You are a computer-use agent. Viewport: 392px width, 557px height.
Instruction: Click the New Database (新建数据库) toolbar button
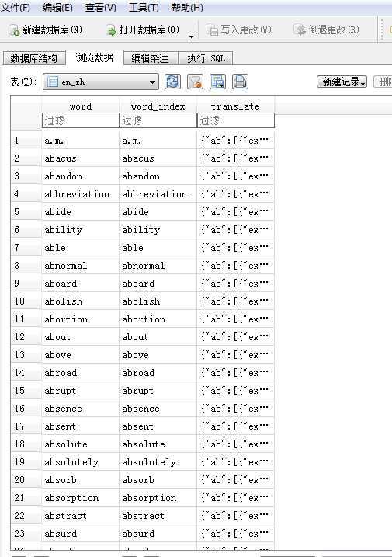click(46, 30)
